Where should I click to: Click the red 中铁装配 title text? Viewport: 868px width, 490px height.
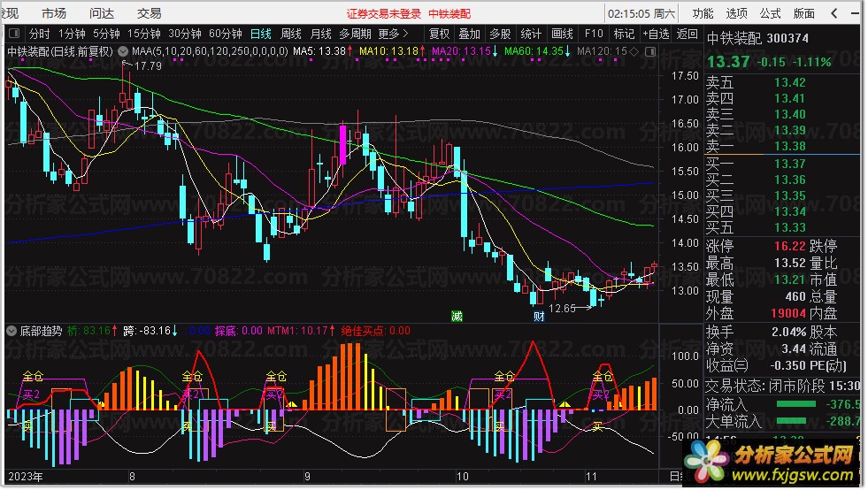click(x=449, y=14)
